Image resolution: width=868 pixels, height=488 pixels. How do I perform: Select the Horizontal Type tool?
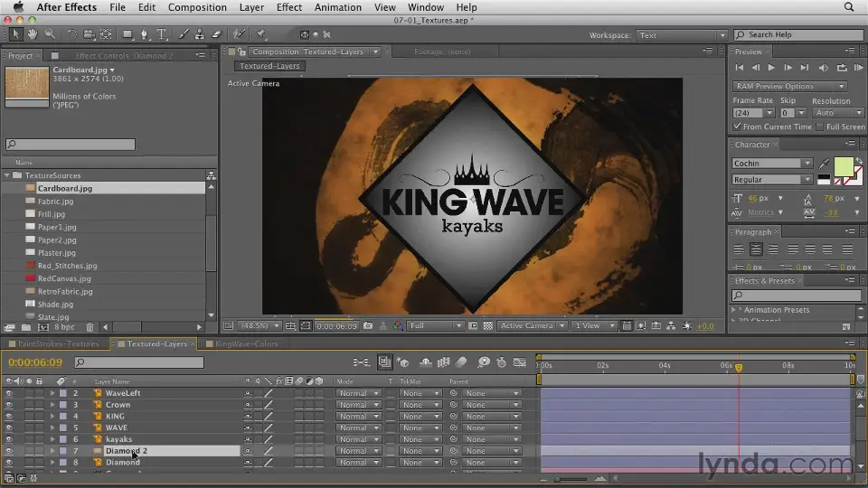(x=162, y=35)
